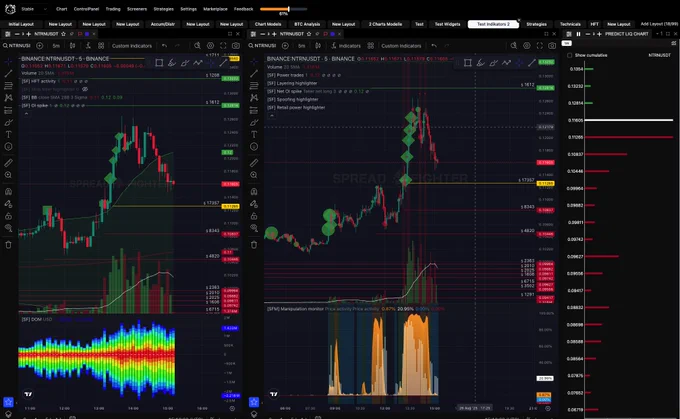Choose the text tool in left chart sidebar
This screenshot has width=680, height=419.
pyautogui.click(x=8, y=134)
